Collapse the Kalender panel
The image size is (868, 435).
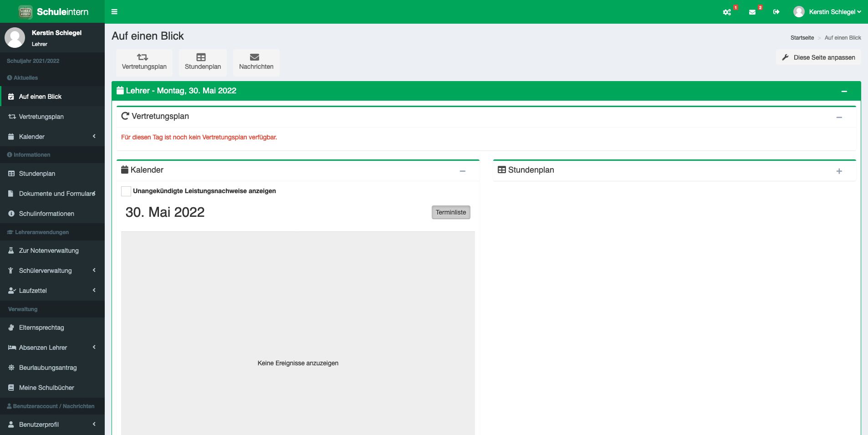pyautogui.click(x=462, y=171)
